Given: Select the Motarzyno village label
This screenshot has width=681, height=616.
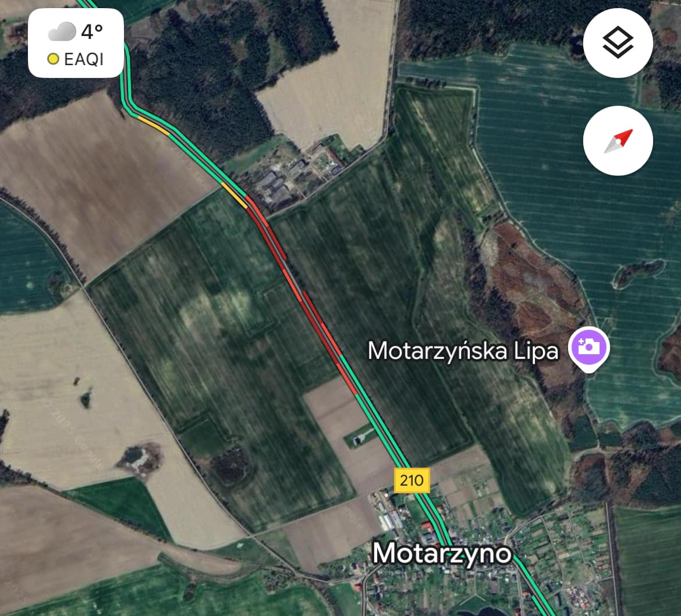Looking at the screenshot, I should [x=442, y=554].
